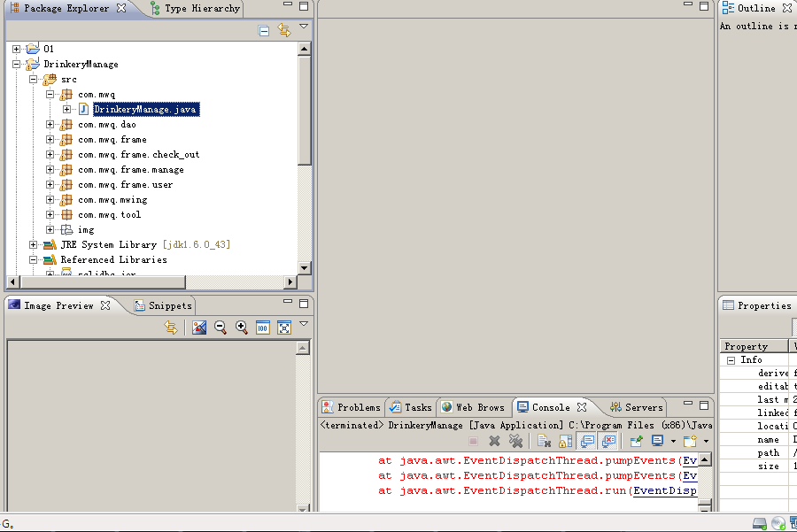Switch to the Snippets tab
The height and width of the screenshot is (532, 797).
coord(164,305)
